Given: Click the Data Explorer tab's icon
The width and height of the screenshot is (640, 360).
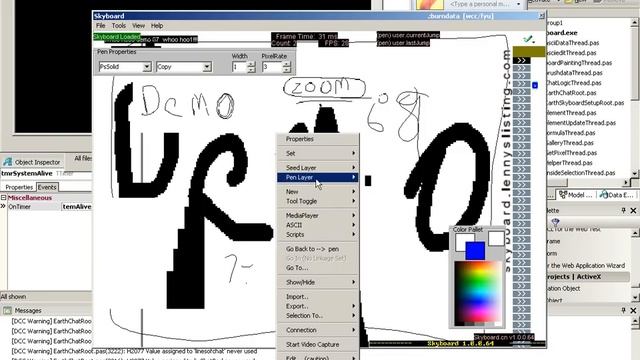Looking at the screenshot, I should [603, 195].
